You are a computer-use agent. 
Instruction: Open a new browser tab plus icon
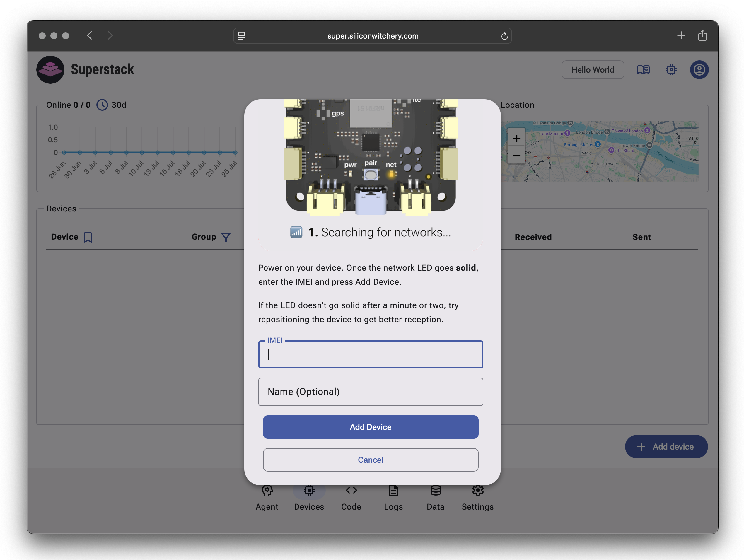tap(681, 35)
